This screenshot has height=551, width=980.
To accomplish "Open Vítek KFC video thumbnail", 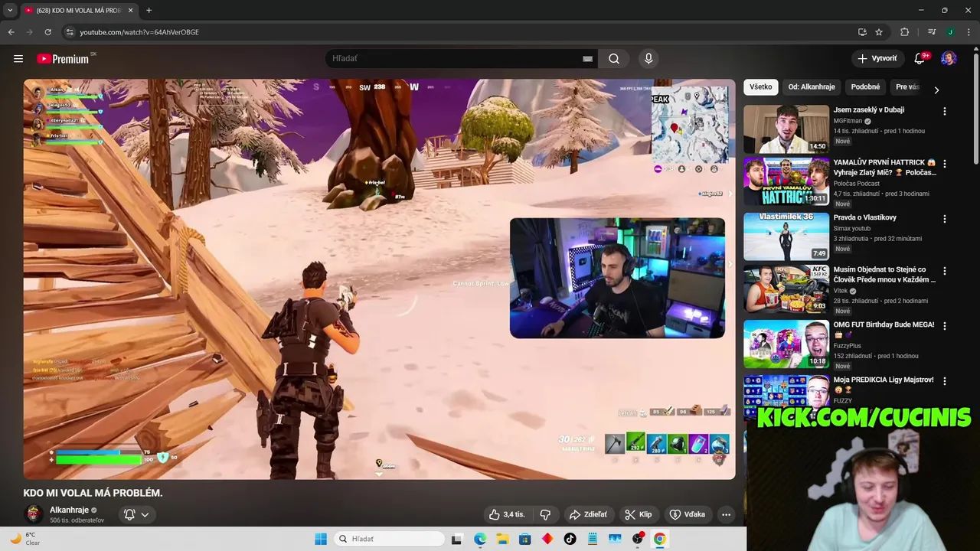I will [786, 289].
